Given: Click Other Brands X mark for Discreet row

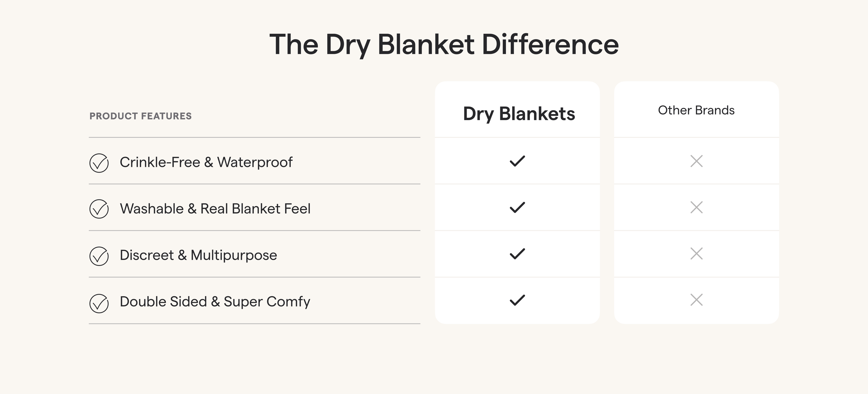Looking at the screenshot, I should coord(696,254).
